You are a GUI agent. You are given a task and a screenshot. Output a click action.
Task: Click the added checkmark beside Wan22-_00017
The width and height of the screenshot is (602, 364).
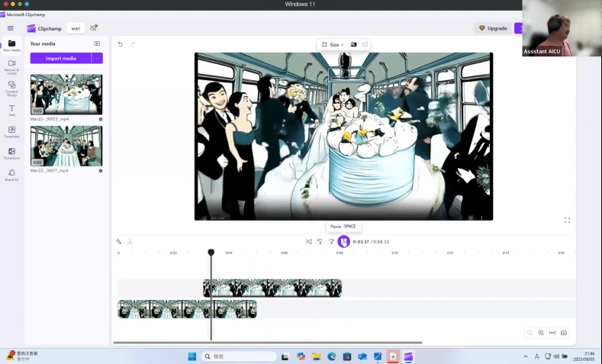[x=101, y=170]
